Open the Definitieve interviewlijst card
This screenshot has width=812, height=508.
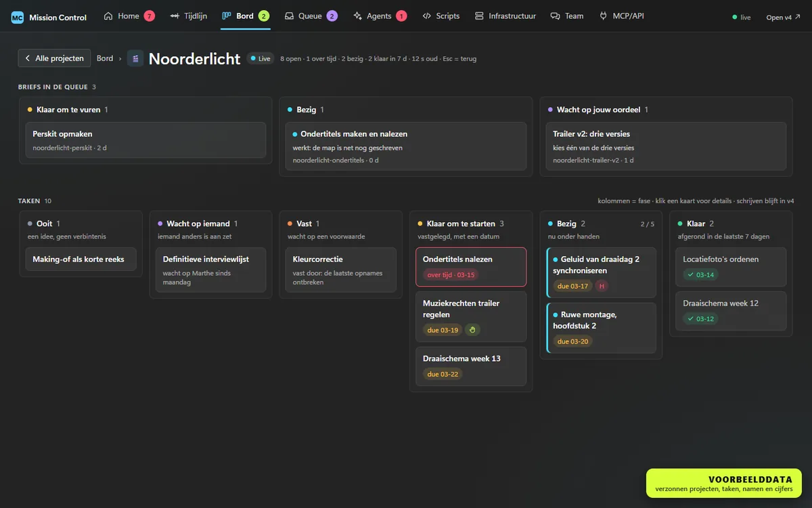211,270
